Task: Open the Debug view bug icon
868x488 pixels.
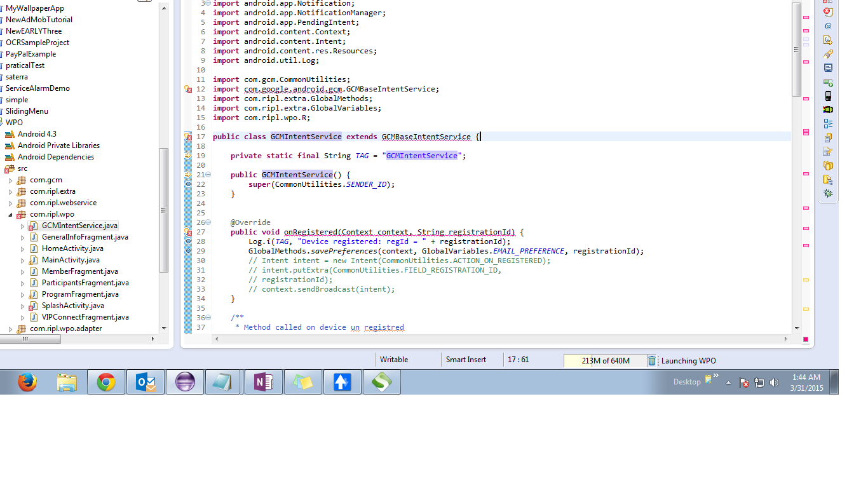Action: (828, 193)
